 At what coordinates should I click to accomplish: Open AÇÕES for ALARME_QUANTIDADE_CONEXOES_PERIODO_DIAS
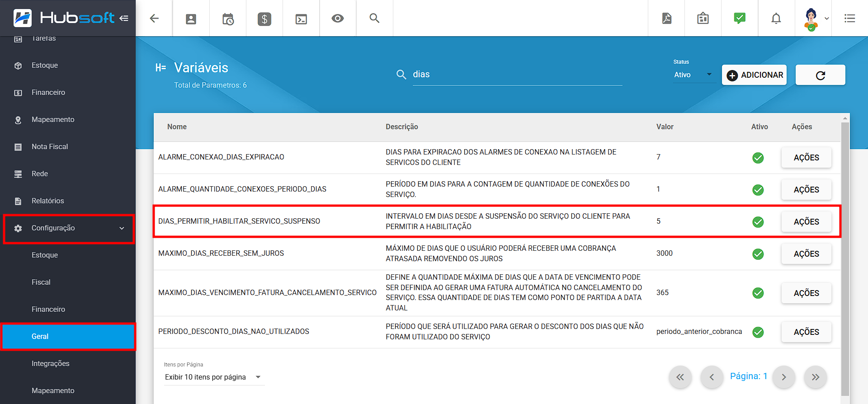pyautogui.click(x=807, y=190)
